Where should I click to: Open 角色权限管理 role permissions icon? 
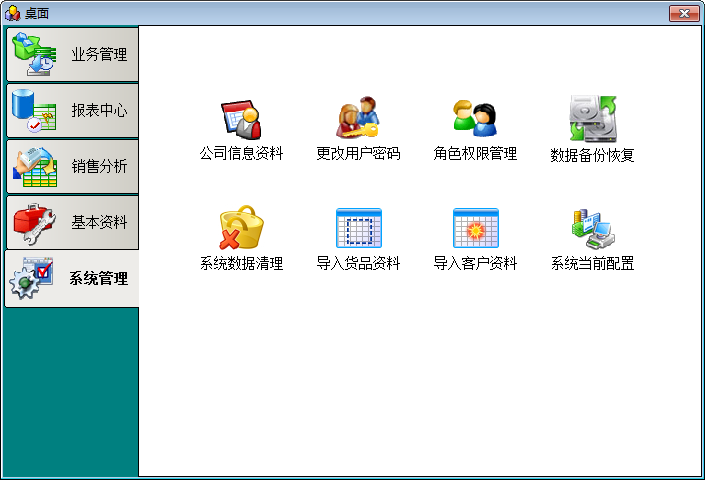475,119
